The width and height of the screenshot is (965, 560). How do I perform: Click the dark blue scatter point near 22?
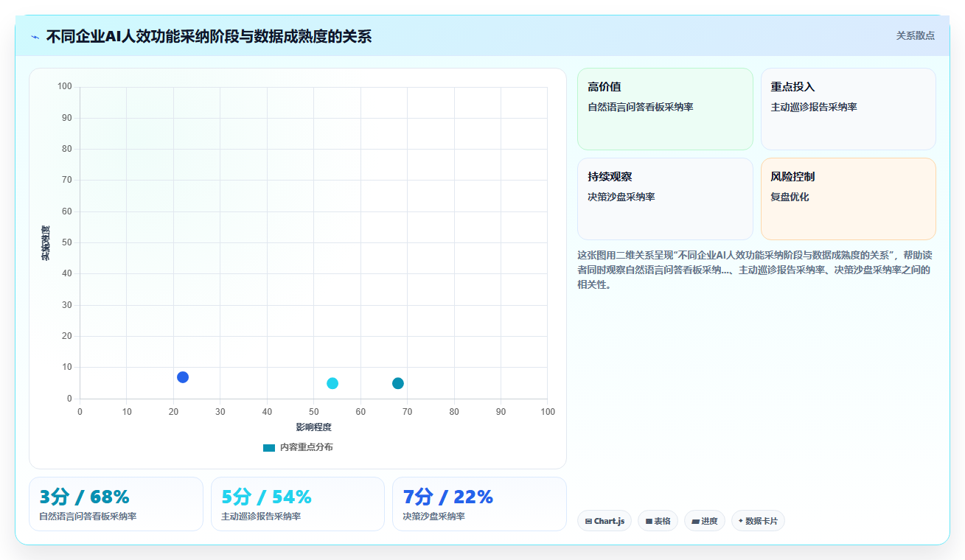(183, 377)
